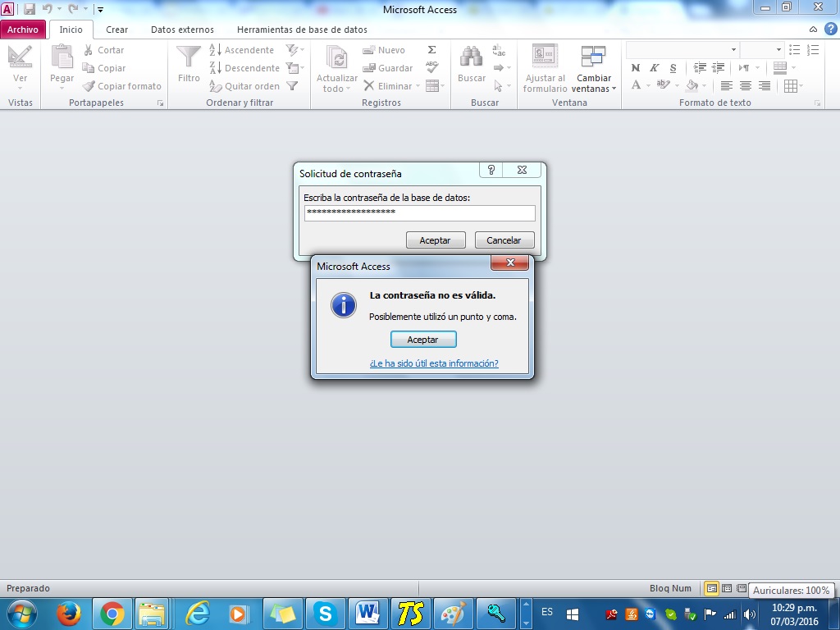Open Skype from the taskbar
The image size is (840, 630).
pos(325,614)
